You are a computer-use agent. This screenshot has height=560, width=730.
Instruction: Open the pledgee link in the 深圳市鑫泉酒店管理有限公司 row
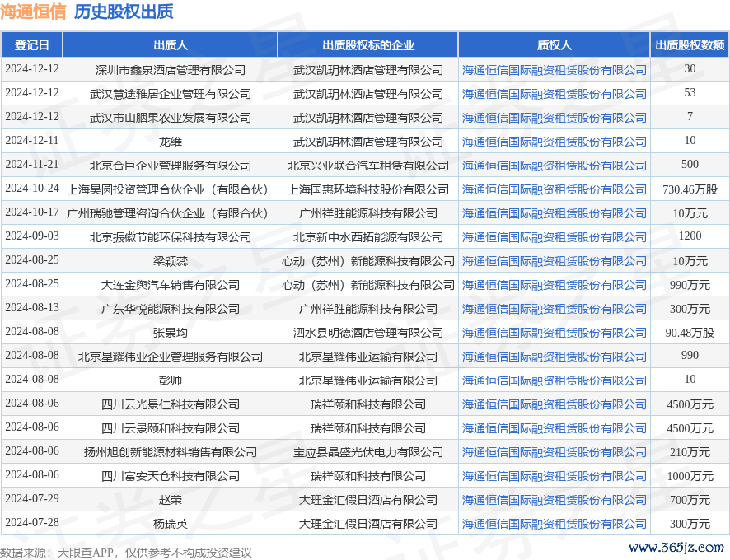click(554, 70)
